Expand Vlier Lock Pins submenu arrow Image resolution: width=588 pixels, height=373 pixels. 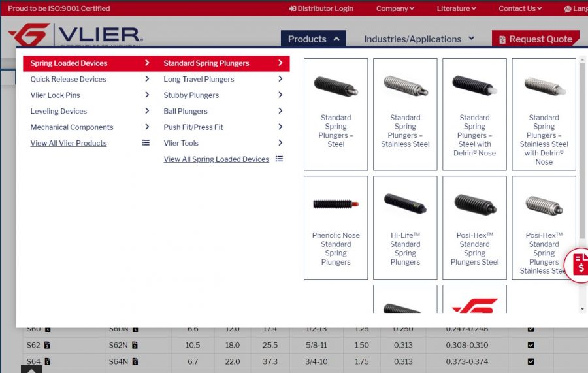point(147,95)
